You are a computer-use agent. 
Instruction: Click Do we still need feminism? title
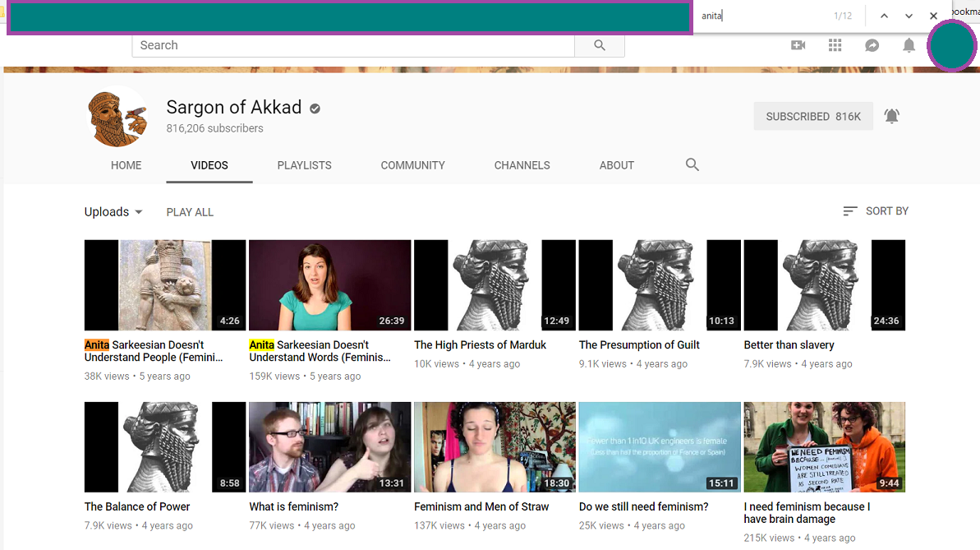pos(644,506)
